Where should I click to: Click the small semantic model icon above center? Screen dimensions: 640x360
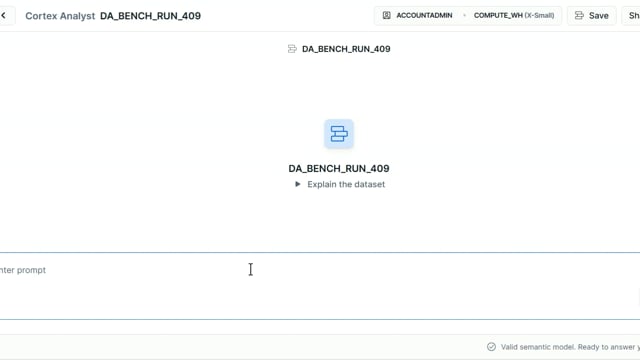tap(292, 49)
